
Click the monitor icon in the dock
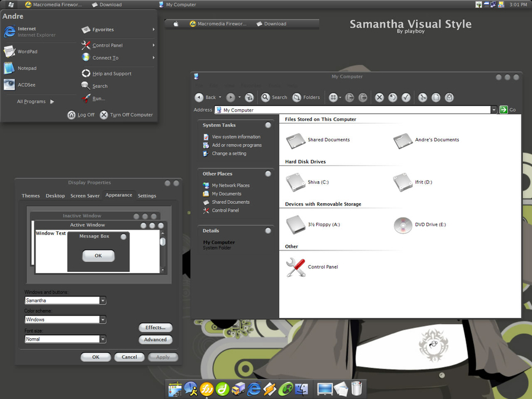click(x=325, y=389)
